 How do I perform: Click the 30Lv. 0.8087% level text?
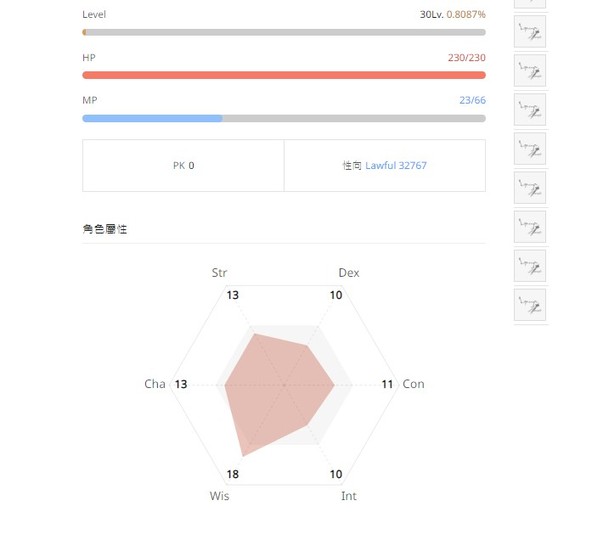(452, 15)
